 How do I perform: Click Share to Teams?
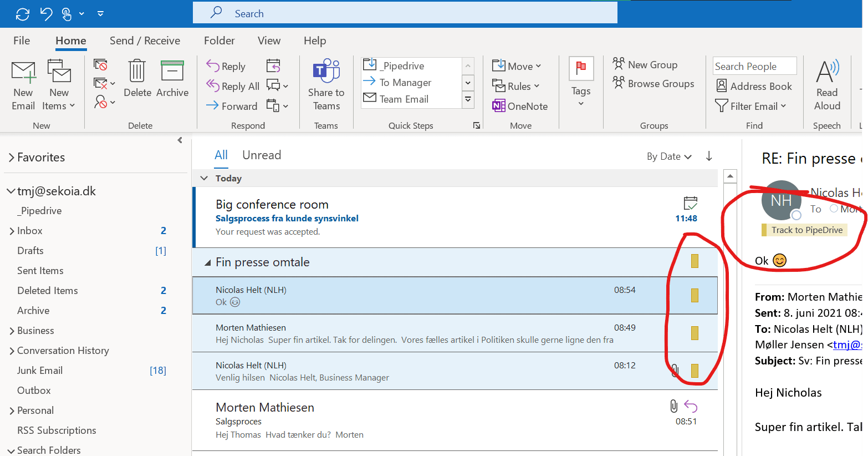[x=326, y=85]
